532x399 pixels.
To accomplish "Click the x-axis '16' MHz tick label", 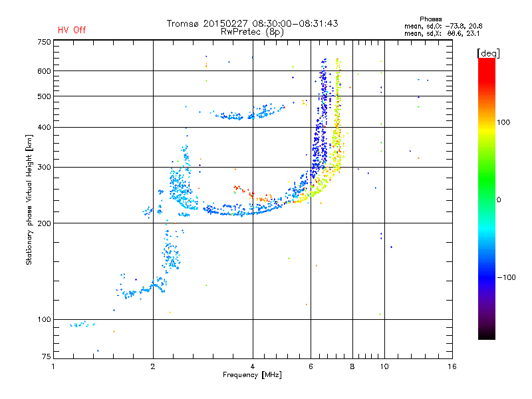I will coord(452,366).
